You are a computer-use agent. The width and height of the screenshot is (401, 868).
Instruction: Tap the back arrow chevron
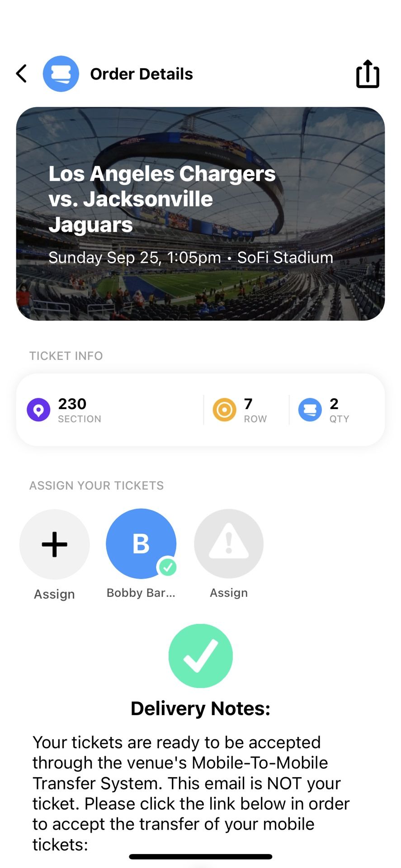pyautogui.click(x=22, y=74)
